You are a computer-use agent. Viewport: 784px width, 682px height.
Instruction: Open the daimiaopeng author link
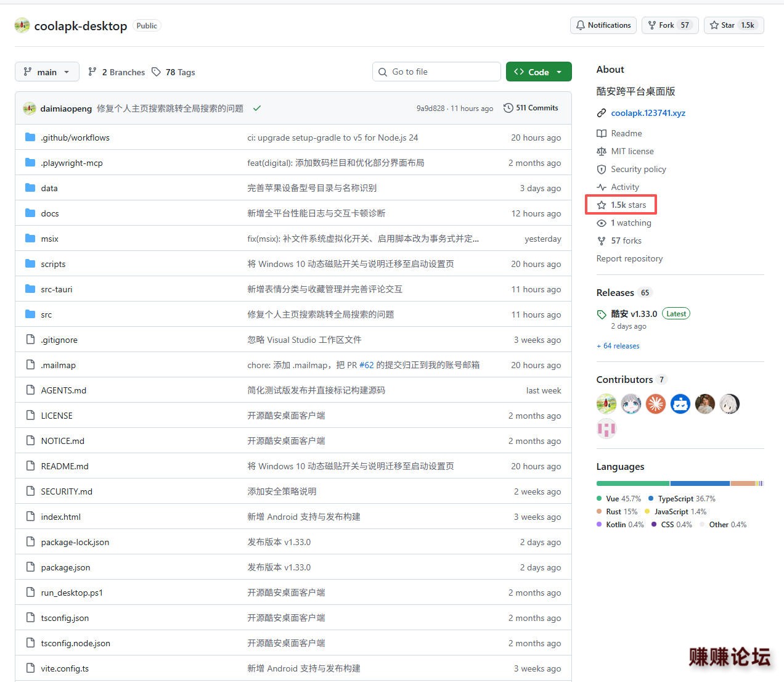(66, 109)
